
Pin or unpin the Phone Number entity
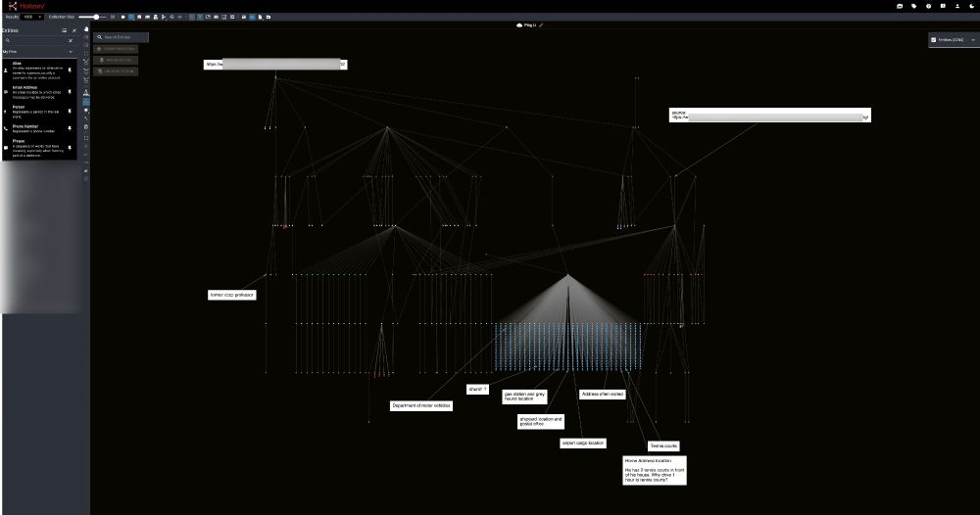(70, 128)
